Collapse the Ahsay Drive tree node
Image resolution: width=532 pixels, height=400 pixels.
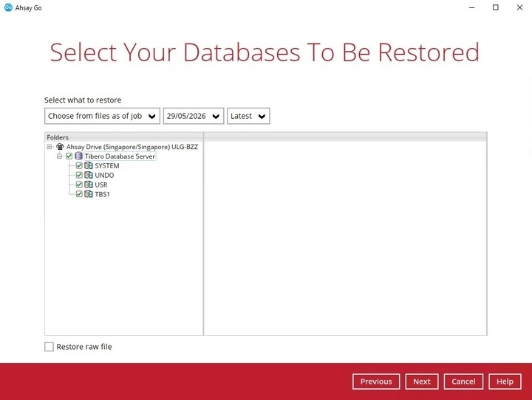pos(50,147)
